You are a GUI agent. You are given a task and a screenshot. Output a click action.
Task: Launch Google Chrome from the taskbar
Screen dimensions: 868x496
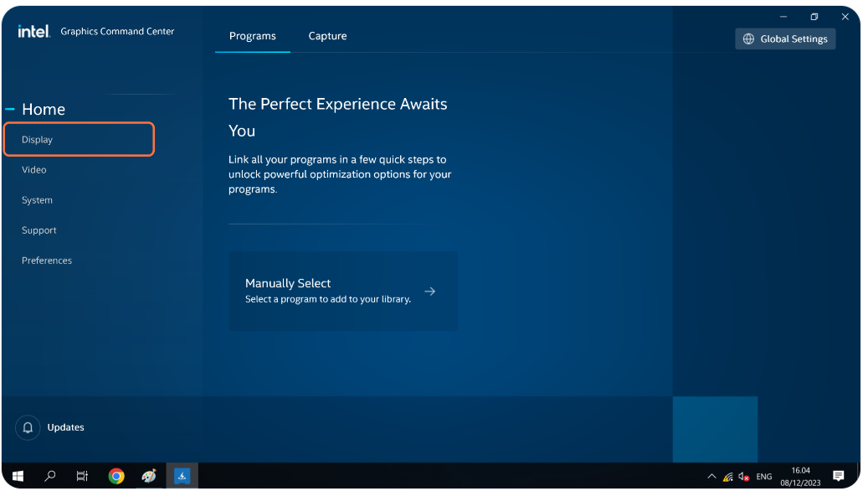click(116, 476)
